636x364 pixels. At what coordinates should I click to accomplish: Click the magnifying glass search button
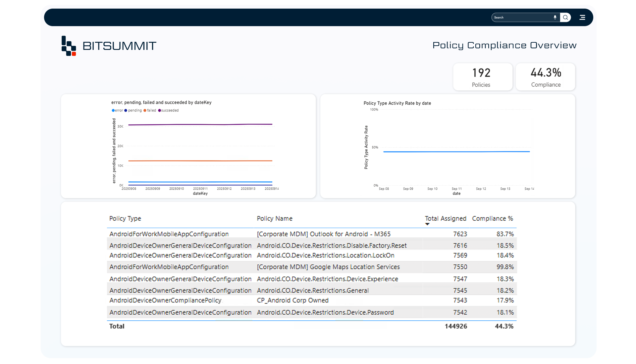click(565, 17)
